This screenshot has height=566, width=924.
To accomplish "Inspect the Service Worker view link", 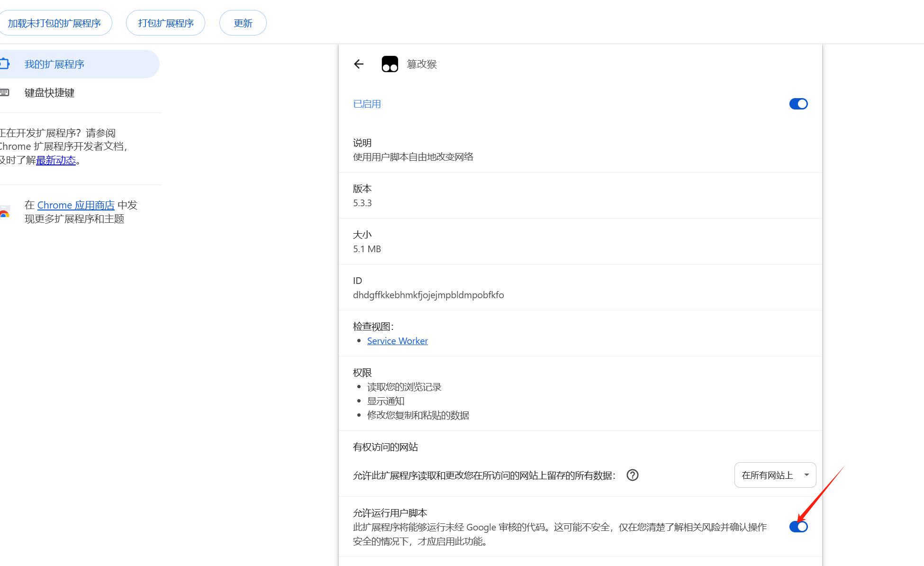I will (x=397, y=340).
